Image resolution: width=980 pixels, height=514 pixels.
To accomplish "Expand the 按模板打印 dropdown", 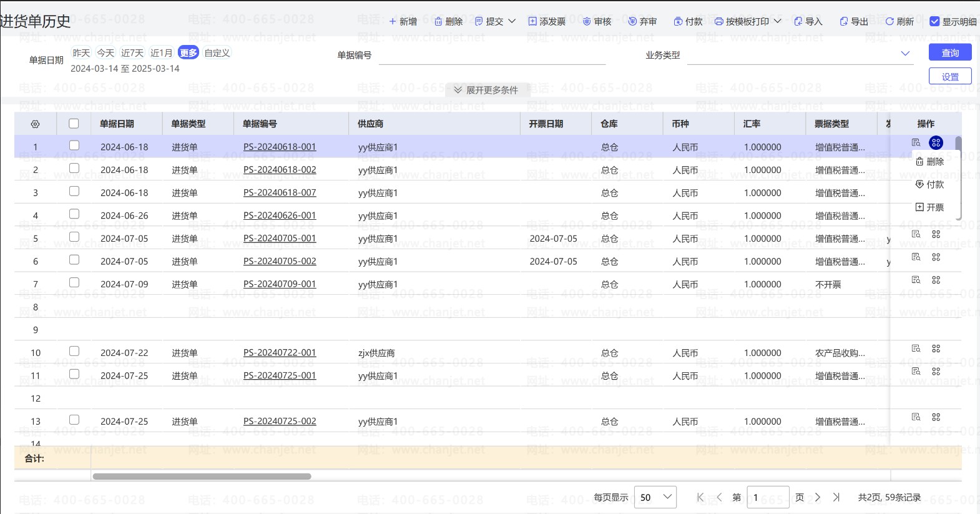I will coord(778,21).
